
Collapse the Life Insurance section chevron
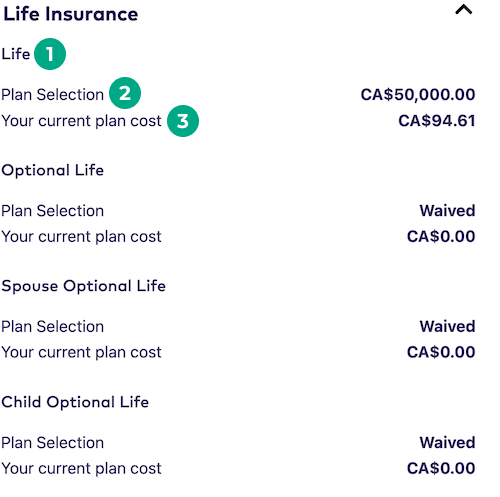coord(463,10)
